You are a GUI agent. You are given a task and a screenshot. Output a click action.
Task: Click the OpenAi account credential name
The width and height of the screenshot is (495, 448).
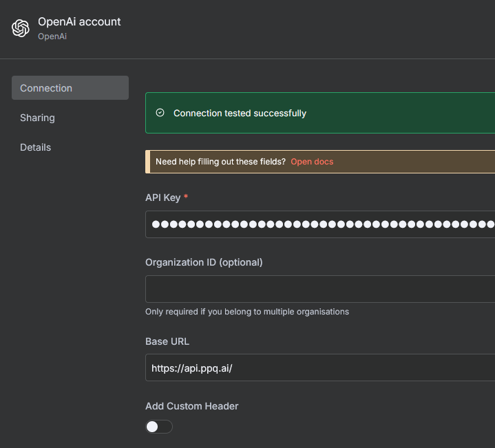pos(79,22)
